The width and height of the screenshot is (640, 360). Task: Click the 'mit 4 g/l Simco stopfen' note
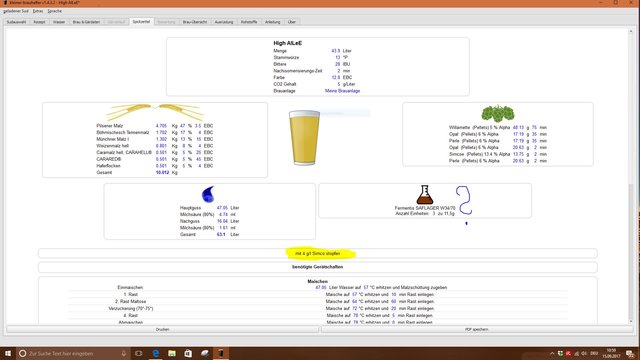click(318, 253)
